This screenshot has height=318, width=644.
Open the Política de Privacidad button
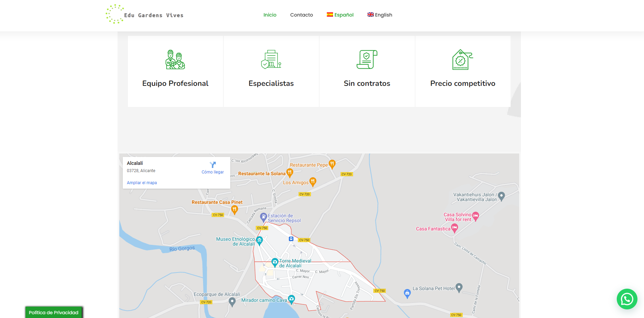(54, 312)
